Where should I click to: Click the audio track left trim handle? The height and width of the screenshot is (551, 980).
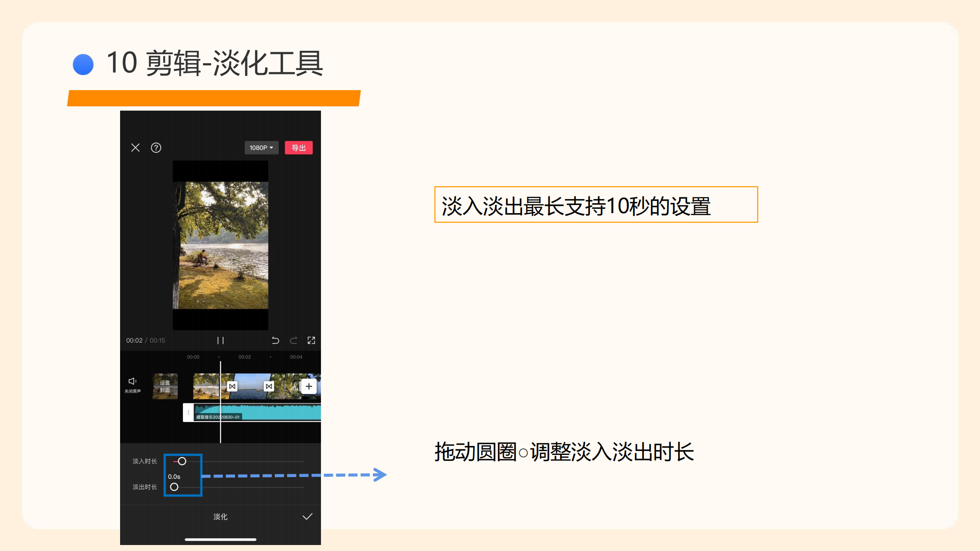[x=188, y=413]
